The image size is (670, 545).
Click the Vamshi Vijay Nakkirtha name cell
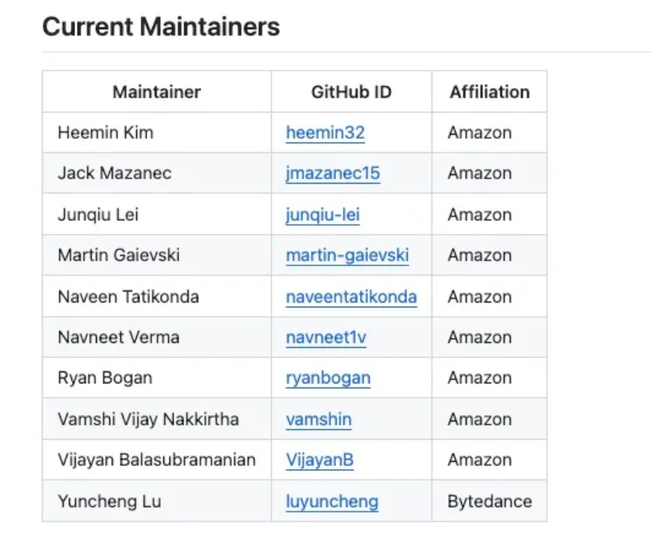coord(148,419)
